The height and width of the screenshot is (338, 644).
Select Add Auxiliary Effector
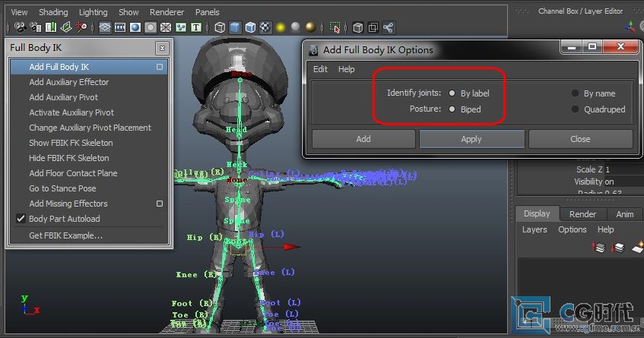pos(88,82)
